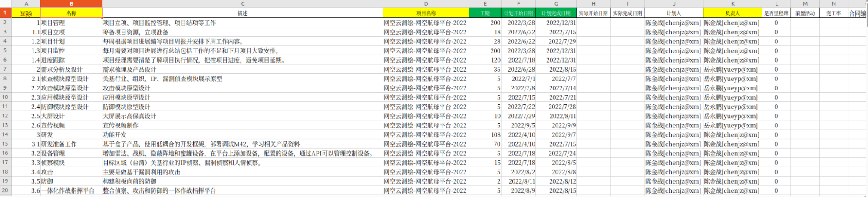Select row 7 header number
This screenshot has width=868, height=197.
(x=5, y=69)
